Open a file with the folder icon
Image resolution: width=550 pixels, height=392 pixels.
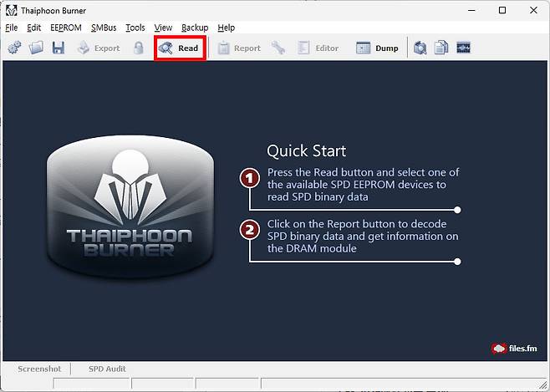[36, 48]
